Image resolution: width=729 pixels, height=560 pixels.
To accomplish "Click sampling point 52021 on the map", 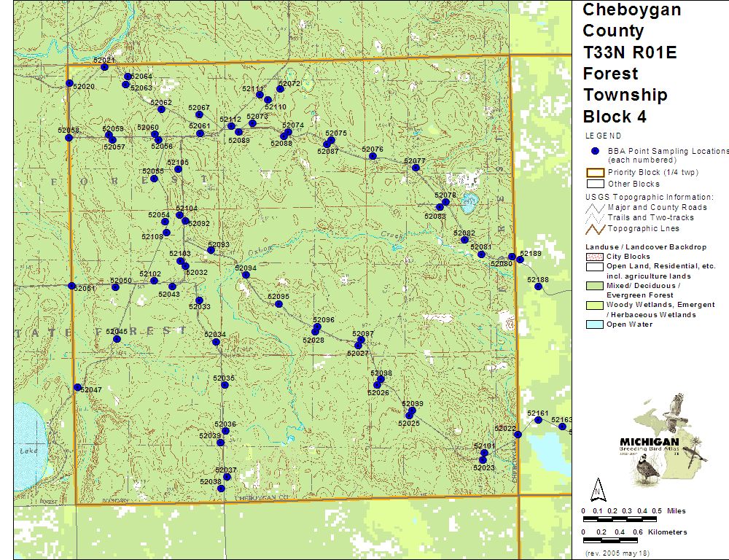I will point(104,67).
